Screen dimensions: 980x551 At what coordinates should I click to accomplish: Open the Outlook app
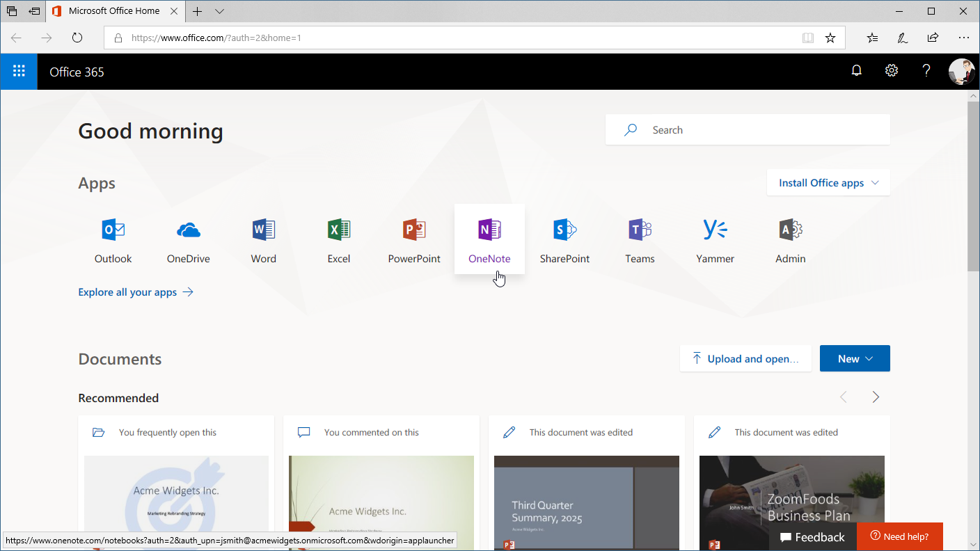coord(113,239)
